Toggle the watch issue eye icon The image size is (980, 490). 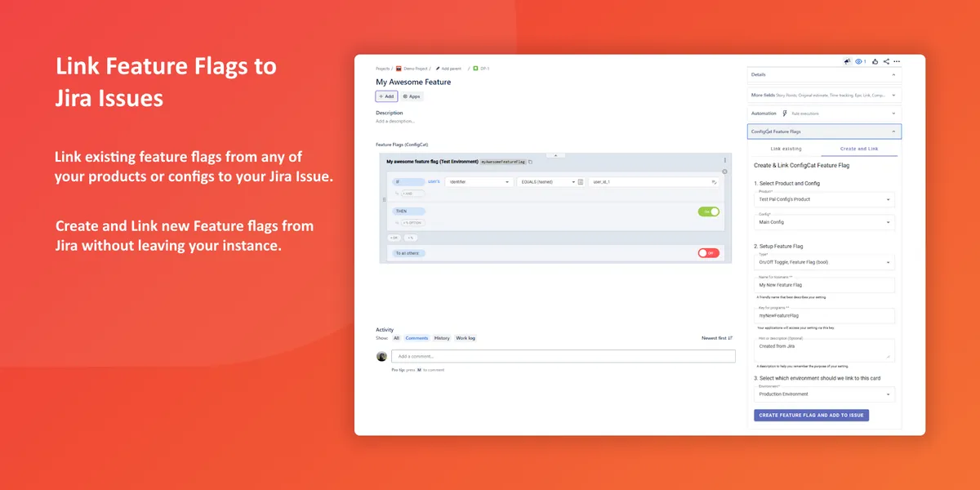859,61
